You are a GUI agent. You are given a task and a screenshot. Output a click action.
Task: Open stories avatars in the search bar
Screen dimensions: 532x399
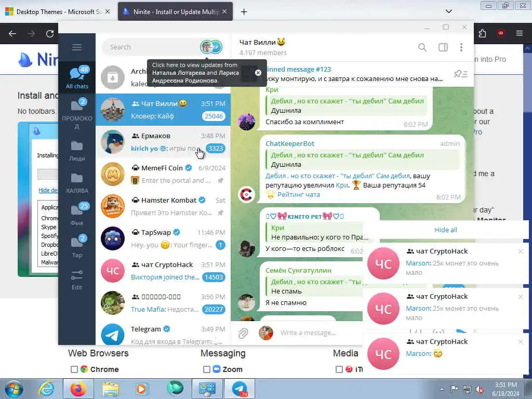pos(211,47)
